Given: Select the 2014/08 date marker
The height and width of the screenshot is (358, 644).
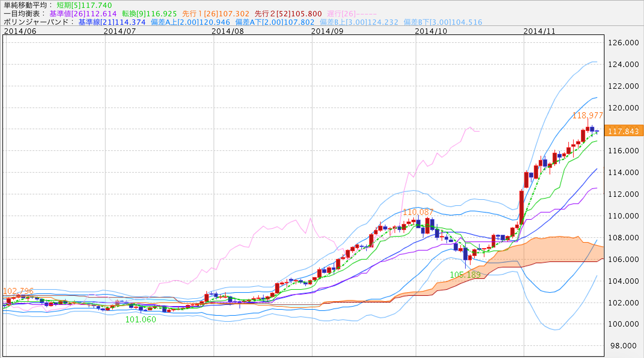Looking at the screenshot, I should click(x=227, y=31).
